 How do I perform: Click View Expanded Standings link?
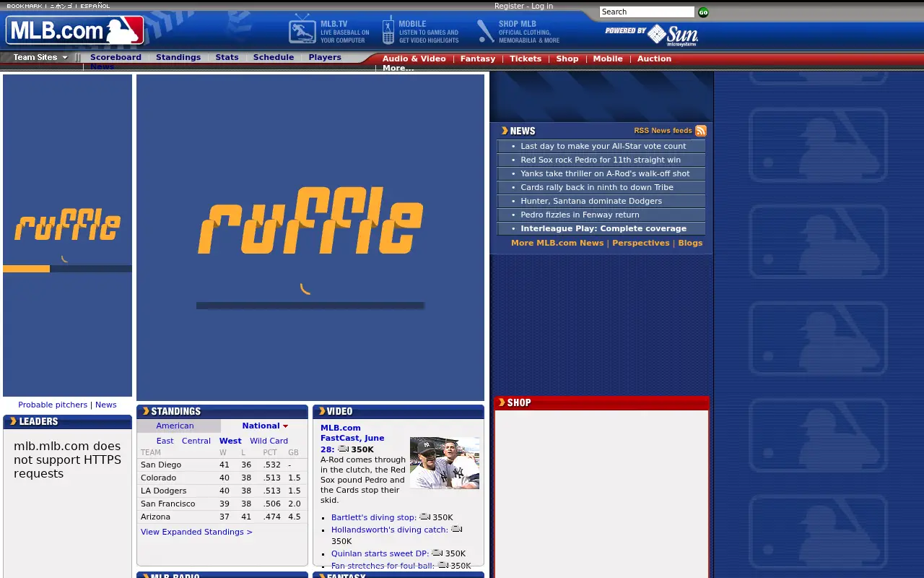pyautogui.click(x=196, y=532)
